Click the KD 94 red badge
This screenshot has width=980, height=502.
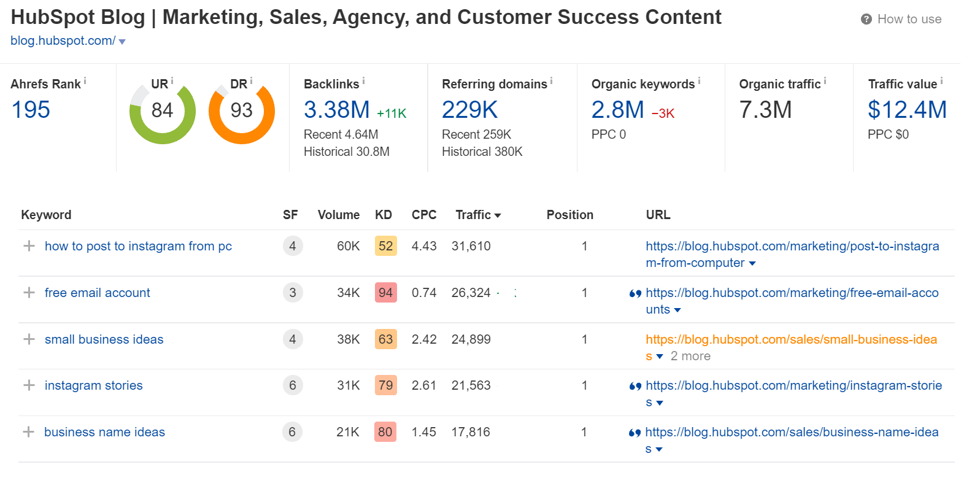pyautogui.click(x=385, y=293)
